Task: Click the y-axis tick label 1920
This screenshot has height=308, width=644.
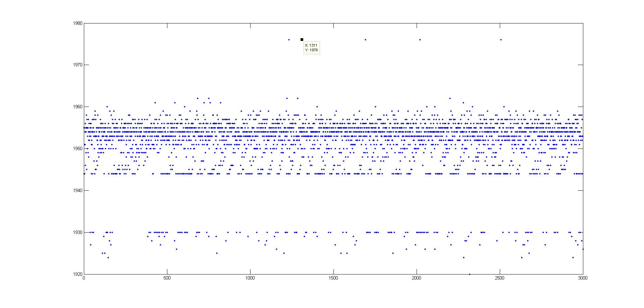Action: pos(77,274)
